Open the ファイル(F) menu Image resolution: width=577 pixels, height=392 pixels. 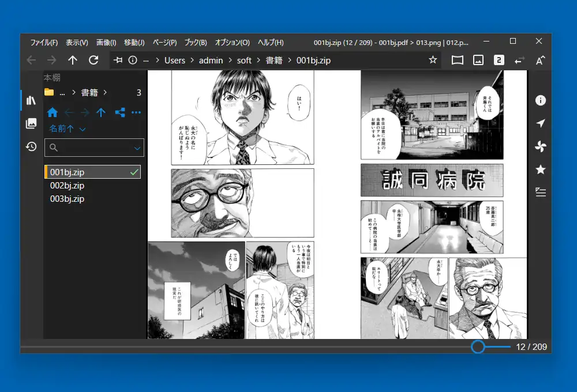point(44,43)
